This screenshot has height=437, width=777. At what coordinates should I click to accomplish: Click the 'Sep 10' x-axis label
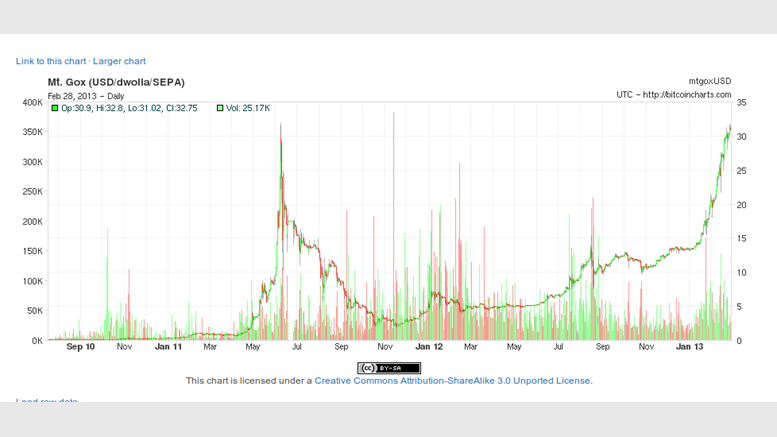click(80, 347)
